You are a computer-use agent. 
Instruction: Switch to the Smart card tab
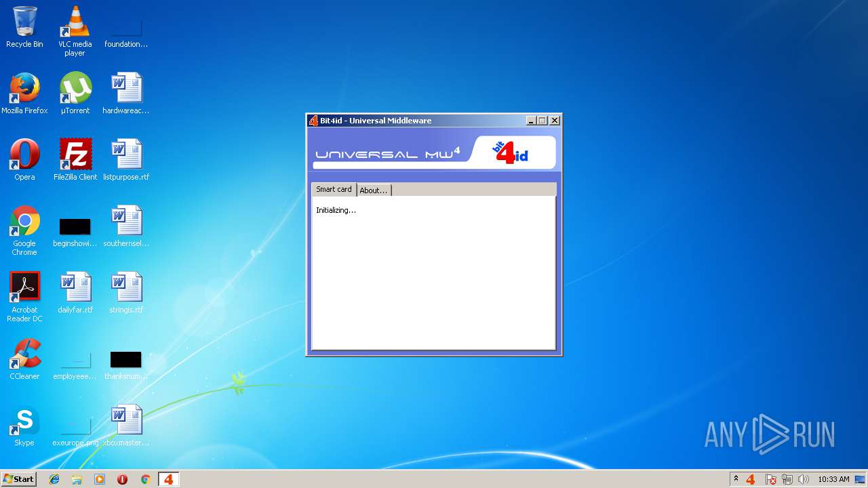tap(334, 190)
